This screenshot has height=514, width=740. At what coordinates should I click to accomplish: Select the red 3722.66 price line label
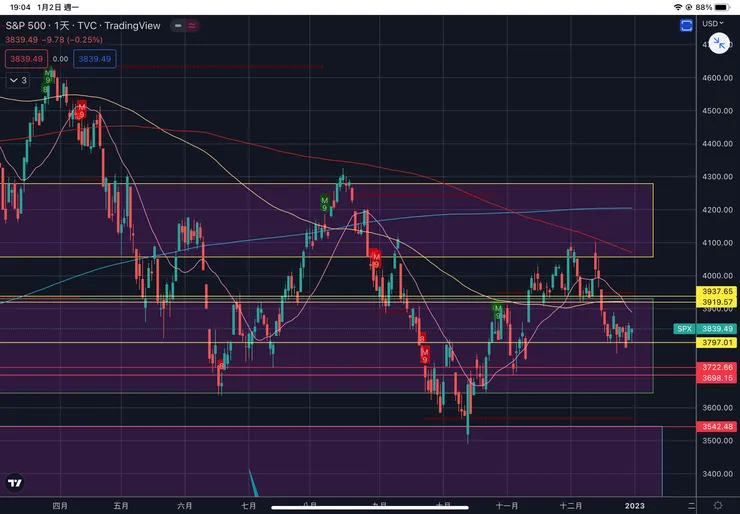pyautogui.click(x=716, y=367)
